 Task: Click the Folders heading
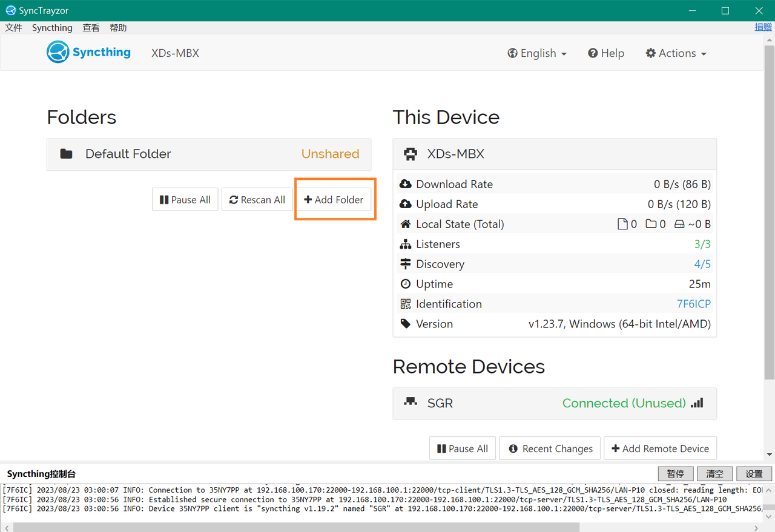pyautogui.click(x=81, y=117)
